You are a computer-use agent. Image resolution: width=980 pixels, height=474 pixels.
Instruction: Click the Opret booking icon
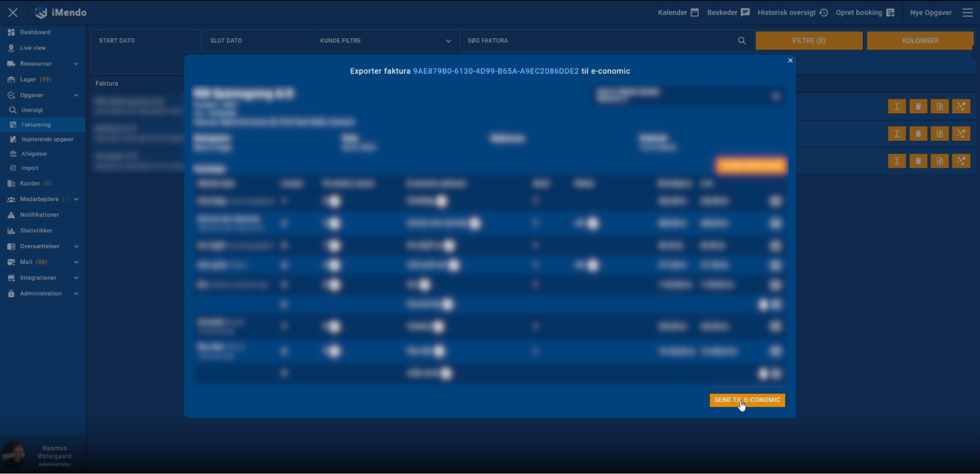890,13
